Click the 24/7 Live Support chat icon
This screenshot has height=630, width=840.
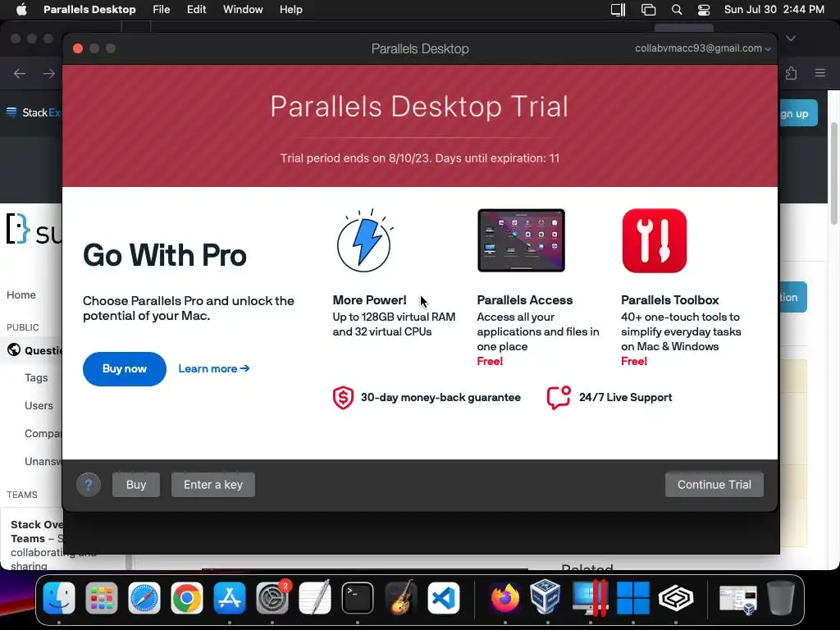(559, 398)
